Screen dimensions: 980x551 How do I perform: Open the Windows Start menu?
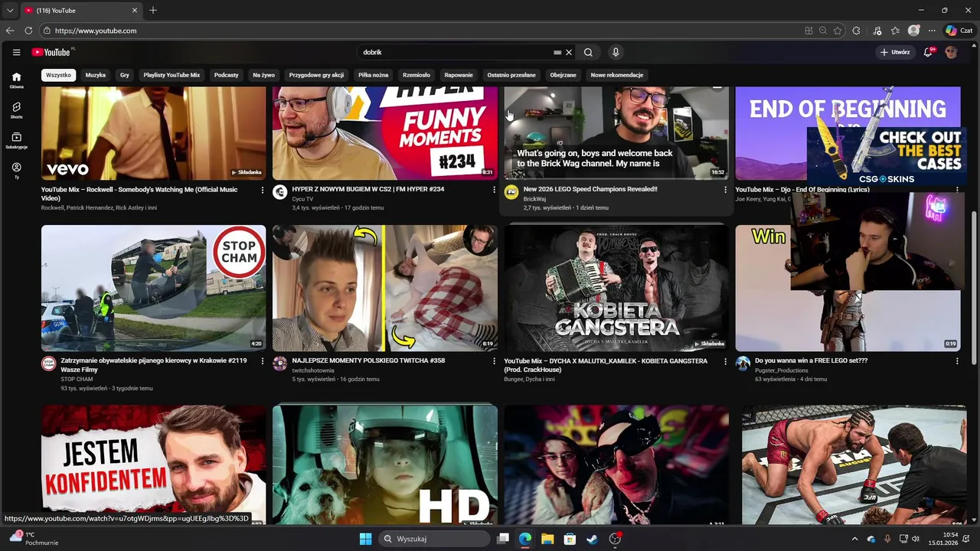tap(365, 539)
